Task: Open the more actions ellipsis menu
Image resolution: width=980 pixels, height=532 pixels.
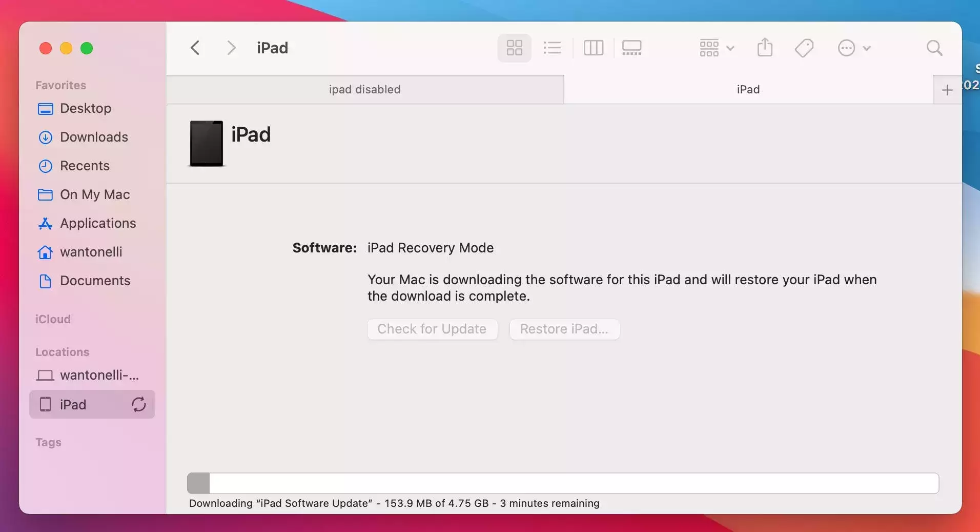Action: pyautogui.click(x=853, y=48)
